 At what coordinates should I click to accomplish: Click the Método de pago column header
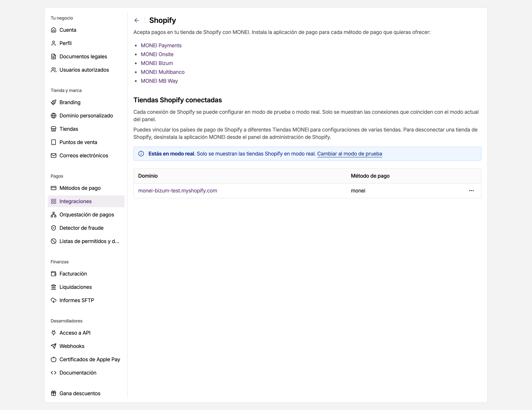(x=370, y=176)
